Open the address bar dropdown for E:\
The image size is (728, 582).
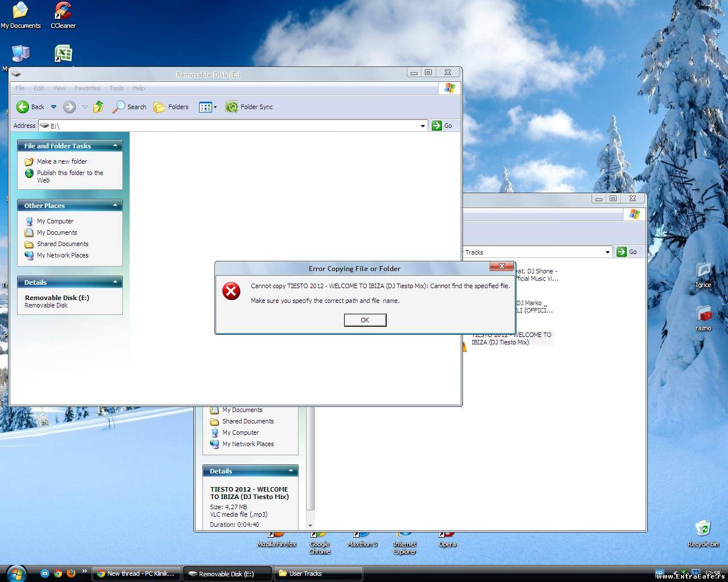[423, 126]
